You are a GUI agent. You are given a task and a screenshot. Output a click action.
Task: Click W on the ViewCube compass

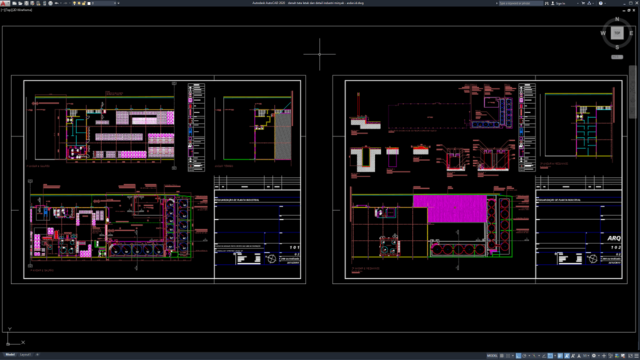coord(603,33)
